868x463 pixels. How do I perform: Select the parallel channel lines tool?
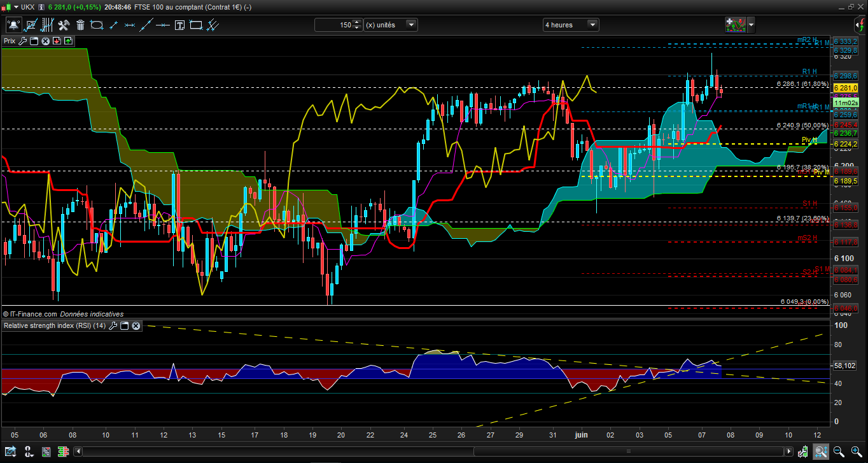tap(213, 25)
